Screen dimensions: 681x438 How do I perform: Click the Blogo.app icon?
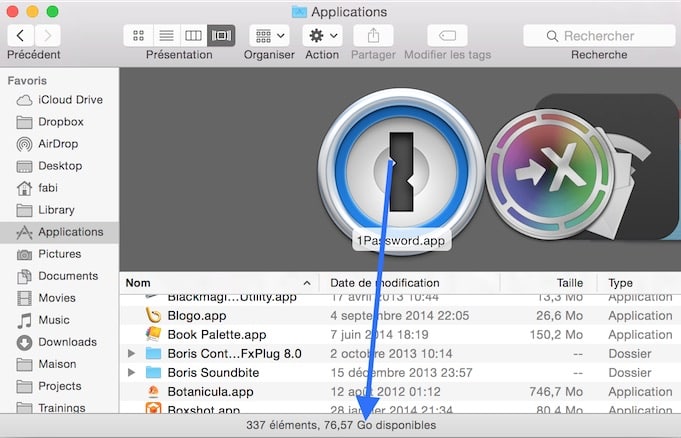(x=153, y=315)
